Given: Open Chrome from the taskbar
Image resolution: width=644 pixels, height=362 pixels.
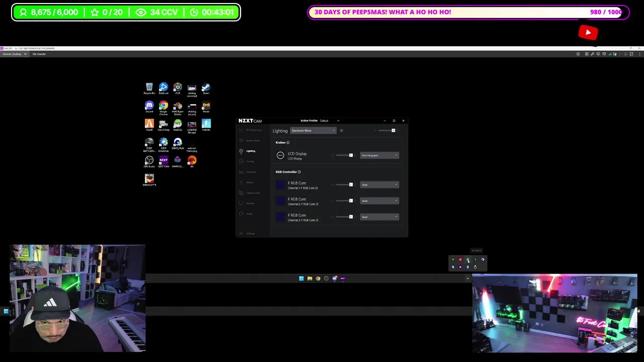Looking at the screenshot, I should (318, 279).
